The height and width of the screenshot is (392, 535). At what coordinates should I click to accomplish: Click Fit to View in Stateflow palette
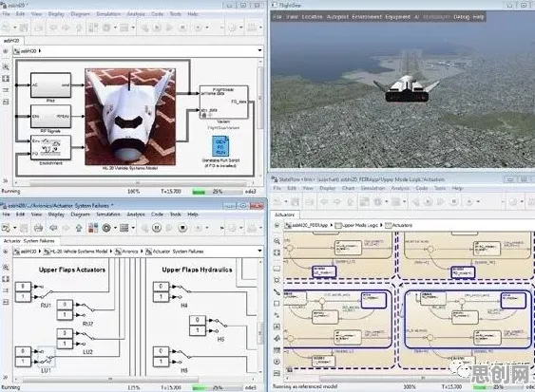point(277,252)
